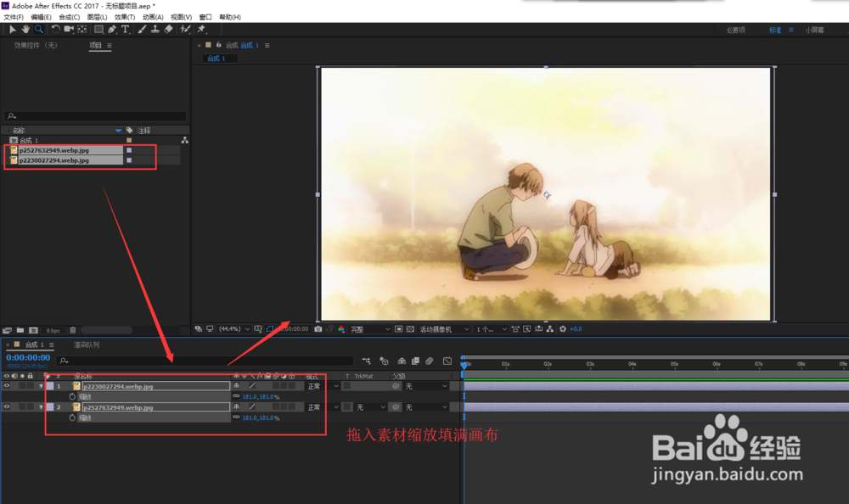
Task: Open the 效果(T) menu
Action: tap(125, 17)
